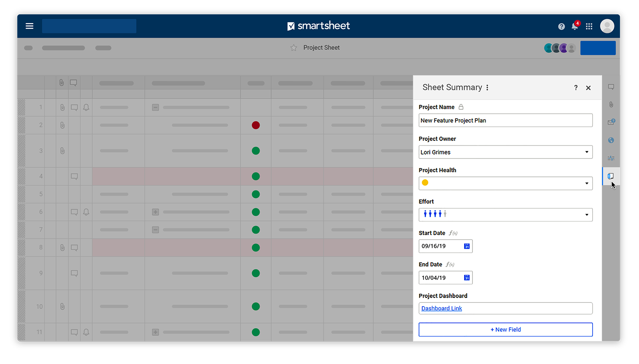
Task: Open the Project Health dropdown arrow
Action: 587,184
